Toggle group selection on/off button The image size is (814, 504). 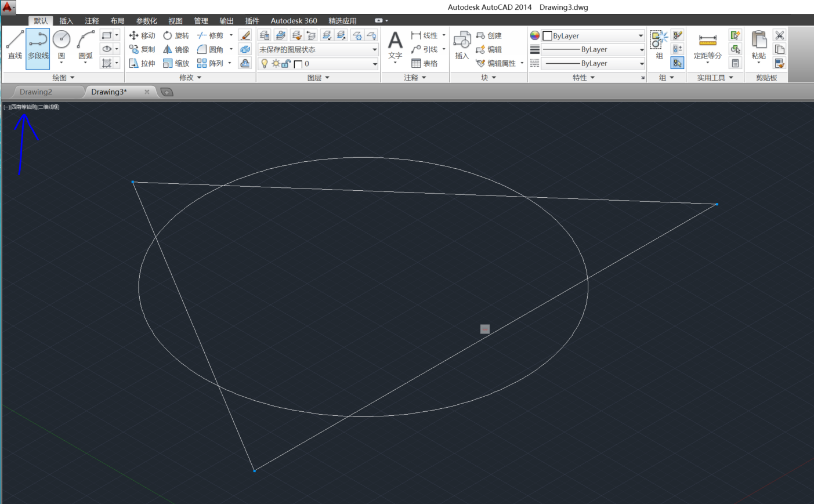(x=678, y=63)
